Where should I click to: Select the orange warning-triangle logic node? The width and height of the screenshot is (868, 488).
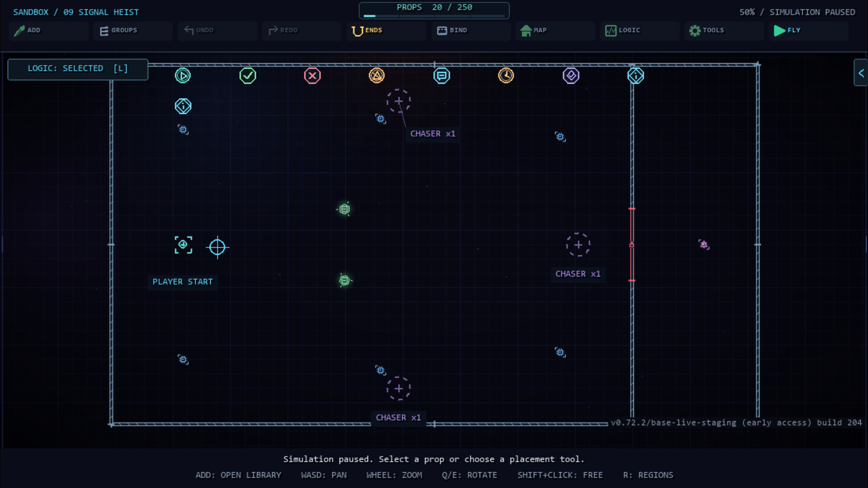(x=377, y=75)
